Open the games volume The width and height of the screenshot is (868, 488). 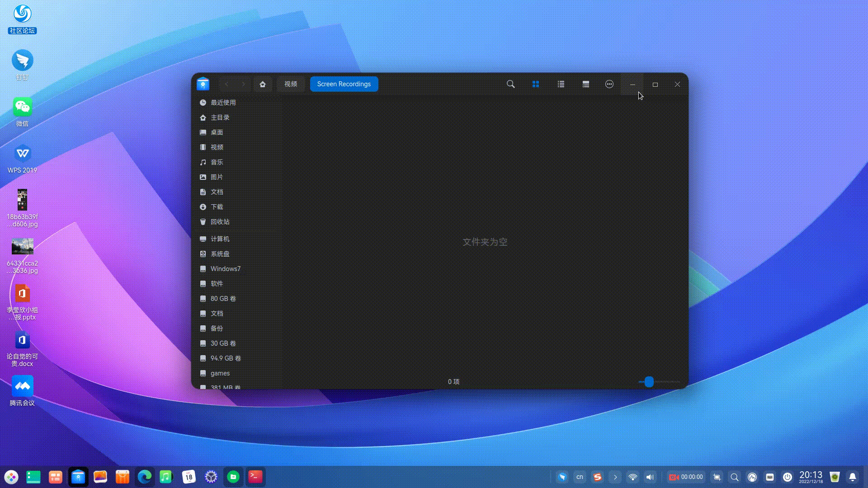click(x=220, y=373)
